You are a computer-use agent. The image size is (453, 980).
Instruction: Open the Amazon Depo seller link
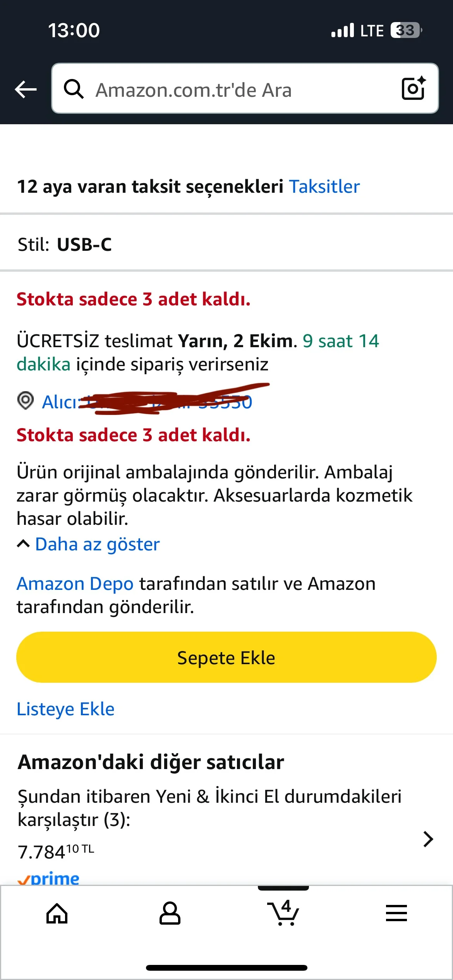click(75, 584)
